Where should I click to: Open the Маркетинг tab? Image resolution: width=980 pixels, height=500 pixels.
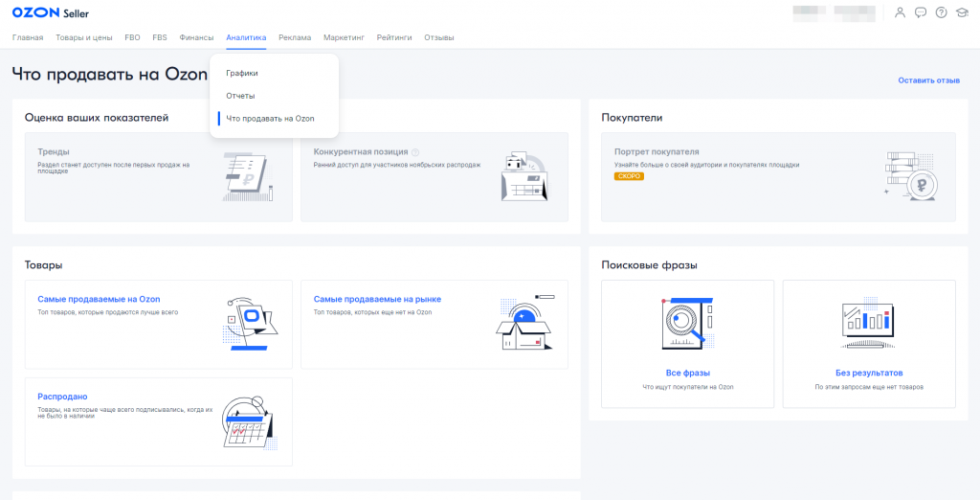344,37
